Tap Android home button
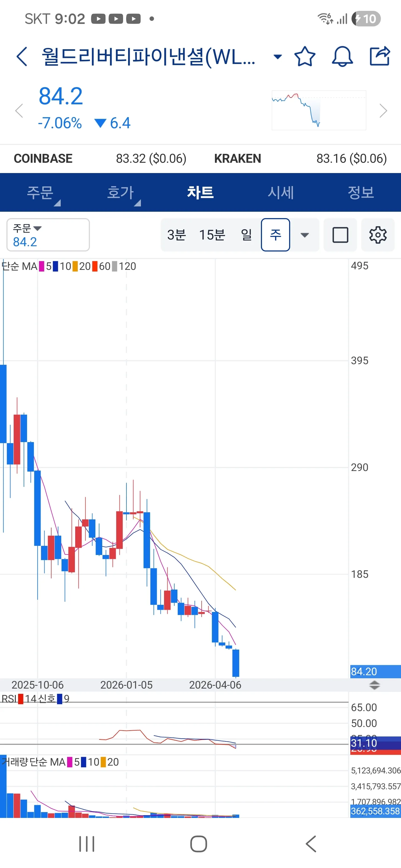The width and height of the screenshot is (401, 868). coord(199,844)
